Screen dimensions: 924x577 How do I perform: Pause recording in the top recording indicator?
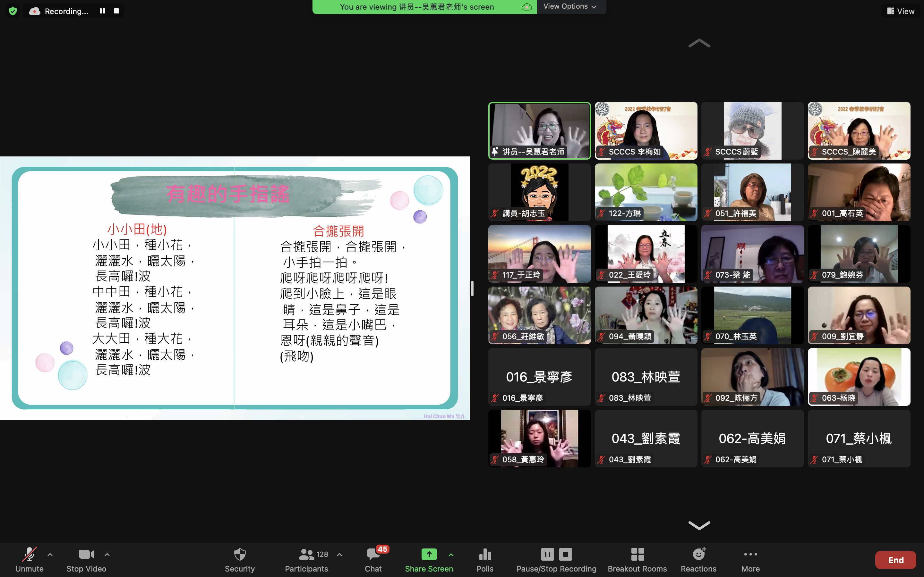click(102, 11)
